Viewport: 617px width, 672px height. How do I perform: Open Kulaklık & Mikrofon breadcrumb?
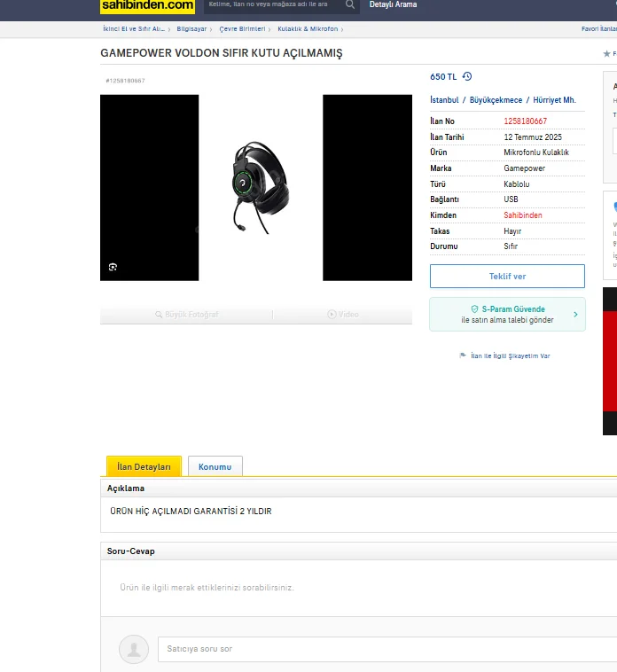[x=308, y=28]
